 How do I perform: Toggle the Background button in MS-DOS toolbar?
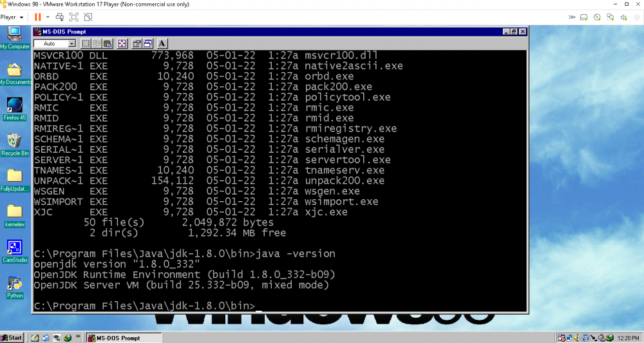[147, 44]
